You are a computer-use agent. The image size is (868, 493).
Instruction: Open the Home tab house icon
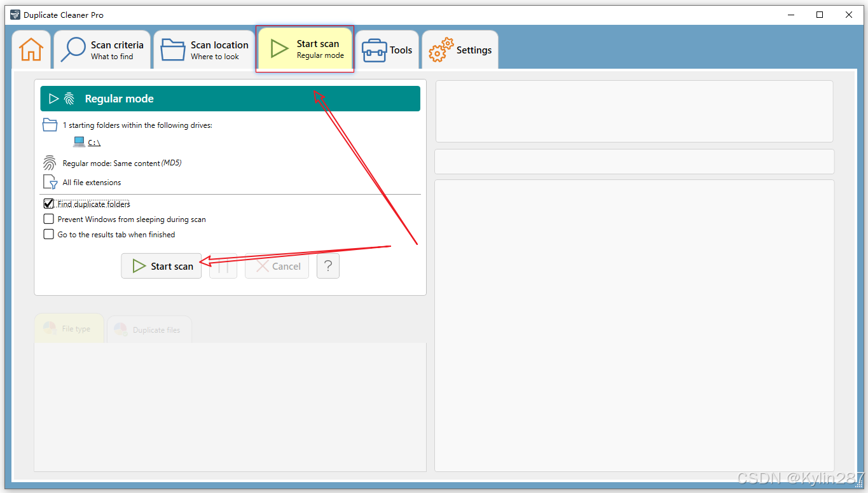click(x=31, y=50)
